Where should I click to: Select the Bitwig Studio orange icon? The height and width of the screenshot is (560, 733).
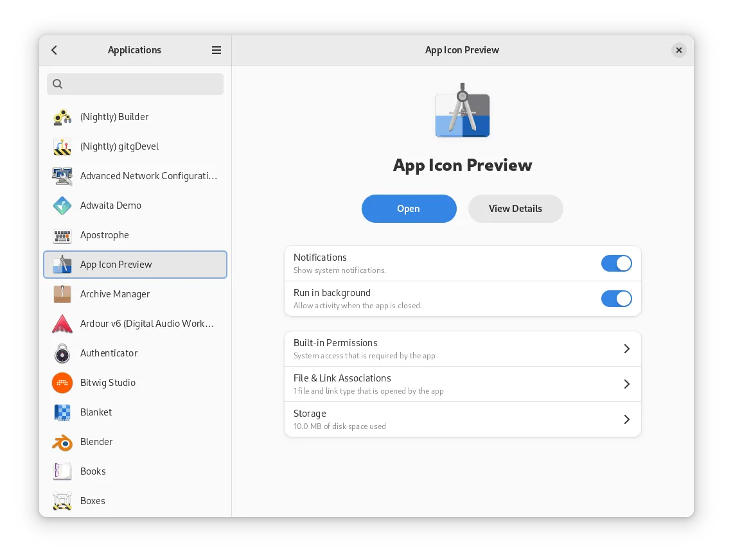[62, 383]
